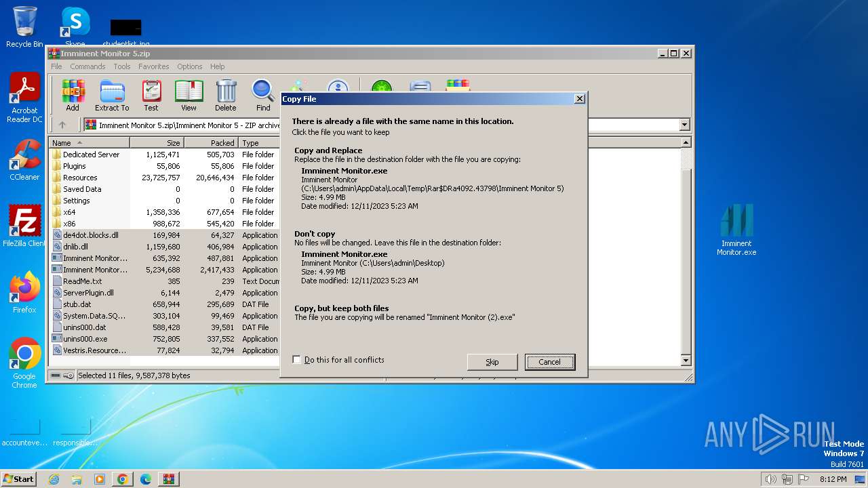
Task: Select Imminent Monitor.exe on the desktop
Action: click(736, 230)
